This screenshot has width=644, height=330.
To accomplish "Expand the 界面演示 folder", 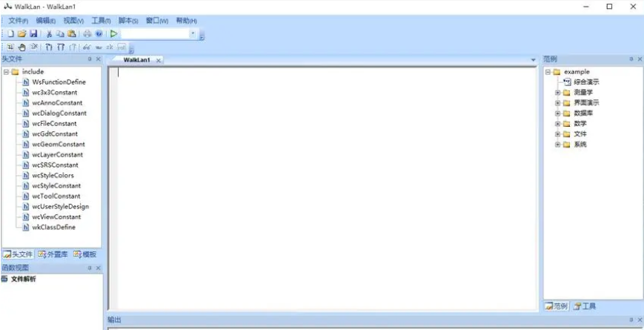I will [x=558, y=103].
